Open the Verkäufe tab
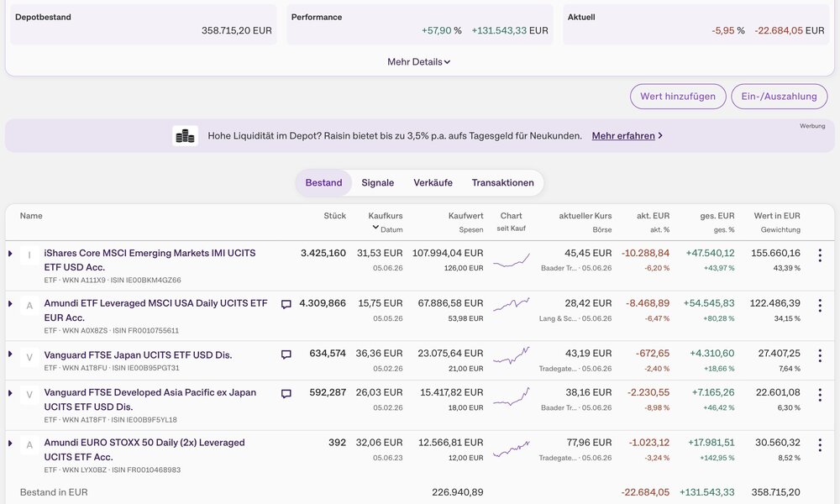This screenshot has width=840, height=504. tap(433, 182)
